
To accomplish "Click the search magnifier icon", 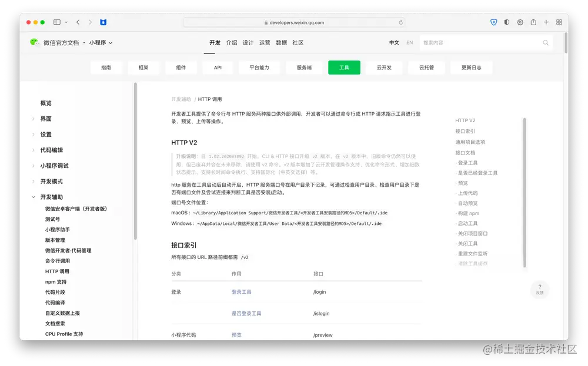I will (x=545, y=42).
